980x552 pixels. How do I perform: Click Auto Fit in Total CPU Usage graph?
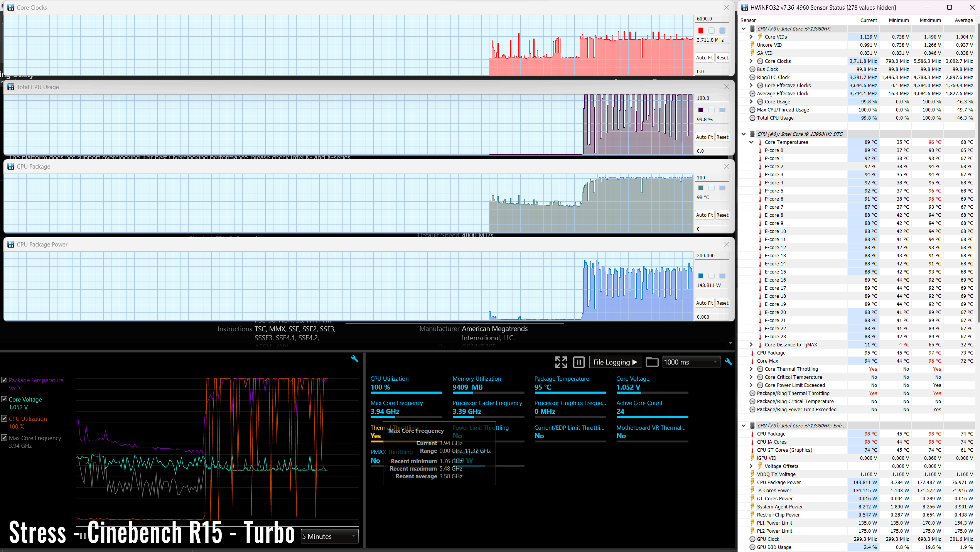(x=704, y=137)
